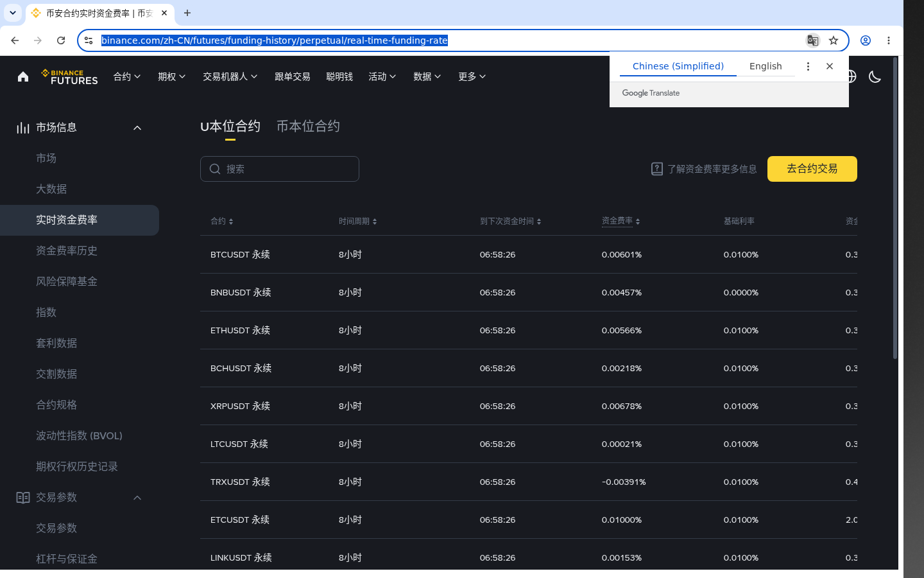Image resolution: width=924 pixels, height=578 pixels.
Task: Expand the 合约 navigation dropdown
Action: [127, 76]
